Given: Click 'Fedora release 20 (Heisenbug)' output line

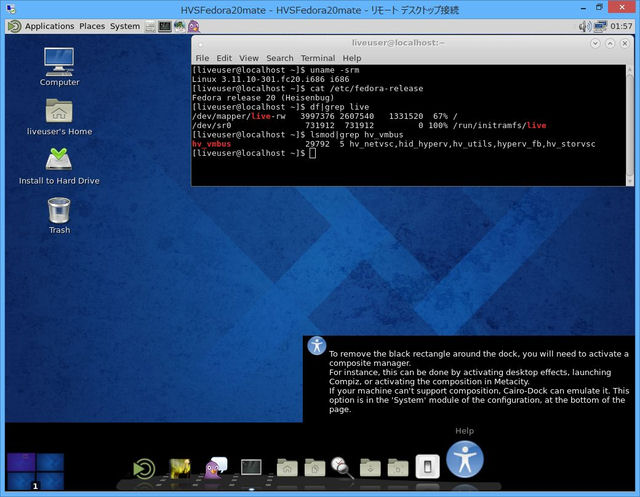Looking at the screenshot, I should click(263, 98).
